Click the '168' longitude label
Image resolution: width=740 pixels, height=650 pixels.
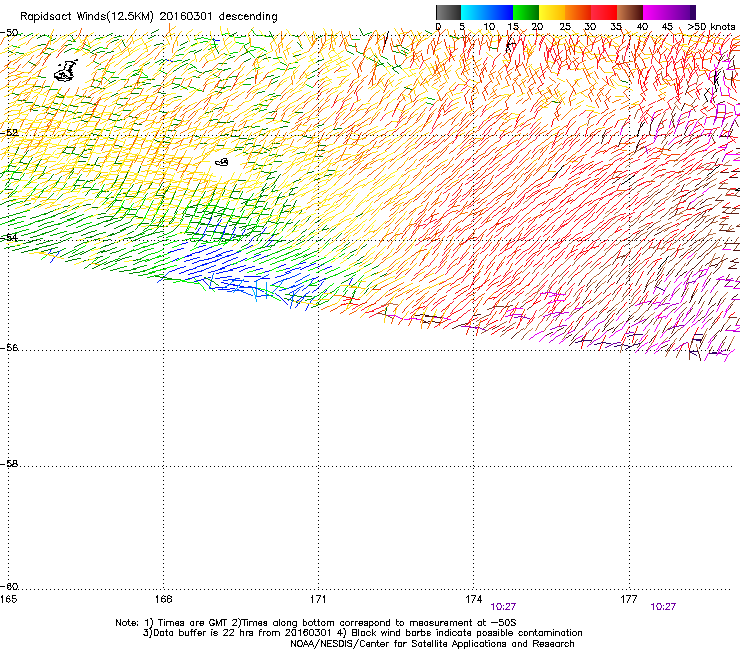[x=163, y=599]
